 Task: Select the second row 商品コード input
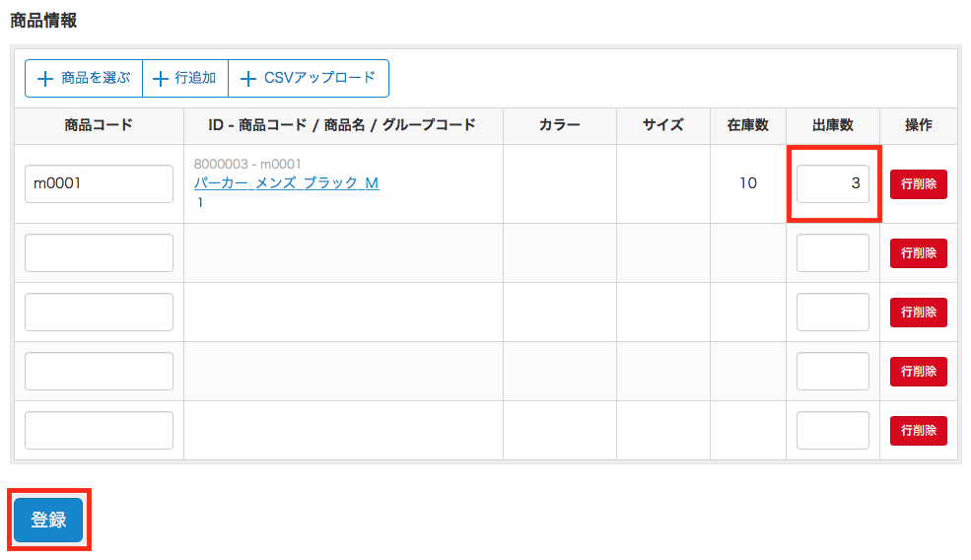[99, 253]
